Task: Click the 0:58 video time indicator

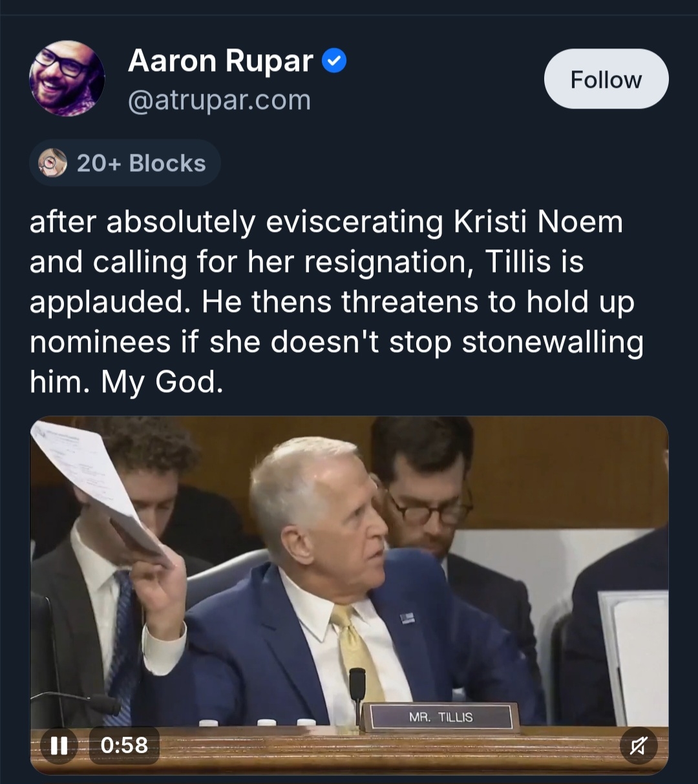Action: (124, 746)
